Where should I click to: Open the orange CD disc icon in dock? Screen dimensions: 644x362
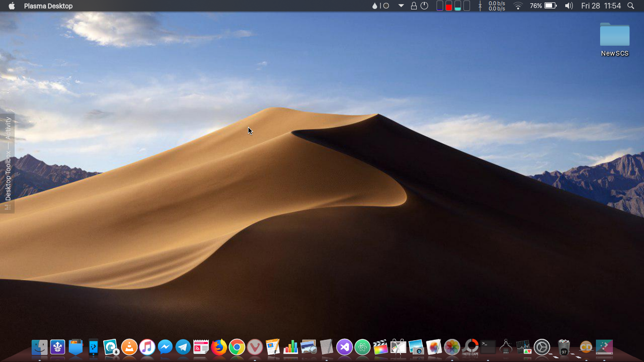(x=586, y=347)
